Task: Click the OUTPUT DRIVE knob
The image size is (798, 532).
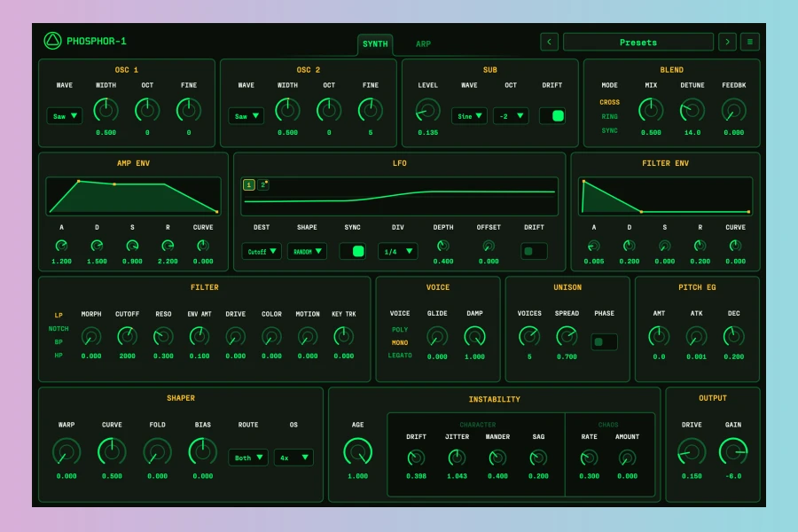Action: tap(692, 451)
